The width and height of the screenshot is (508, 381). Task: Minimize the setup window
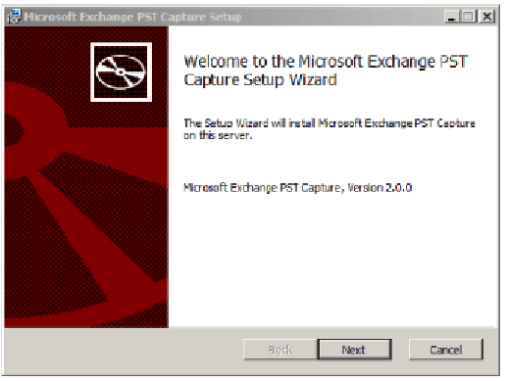tap(452, 16)
